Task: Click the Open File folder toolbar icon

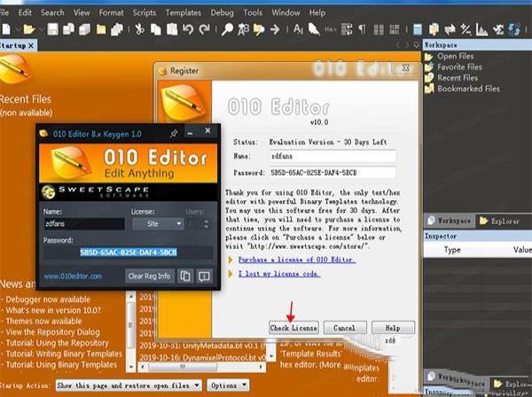Action: pyautogui.click(x=29, y=29)
